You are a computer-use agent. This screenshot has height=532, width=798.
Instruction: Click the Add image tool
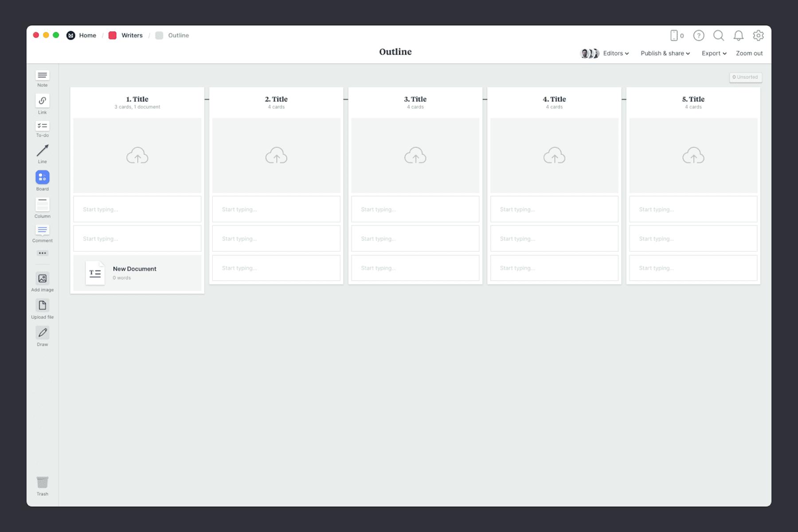coord(42,279)
